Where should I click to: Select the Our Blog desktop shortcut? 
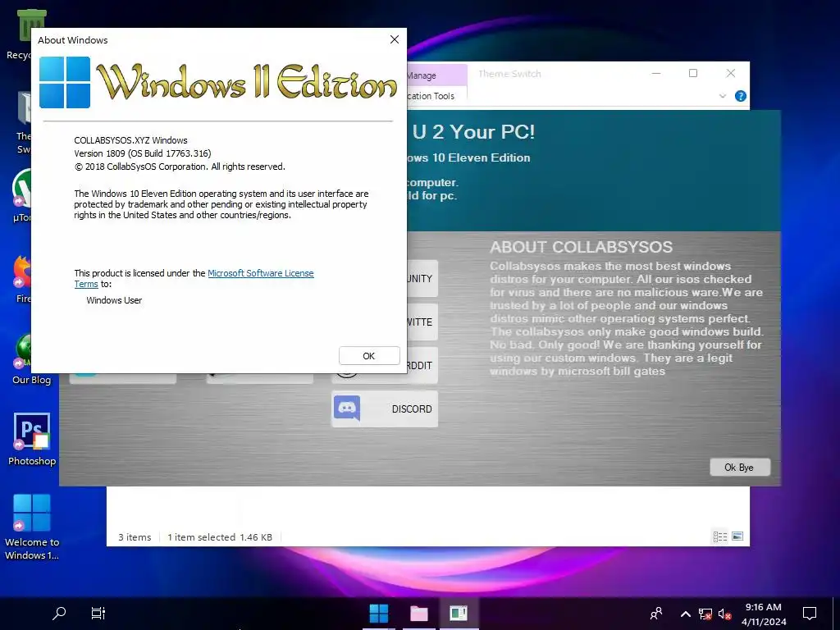click(32, 359)
